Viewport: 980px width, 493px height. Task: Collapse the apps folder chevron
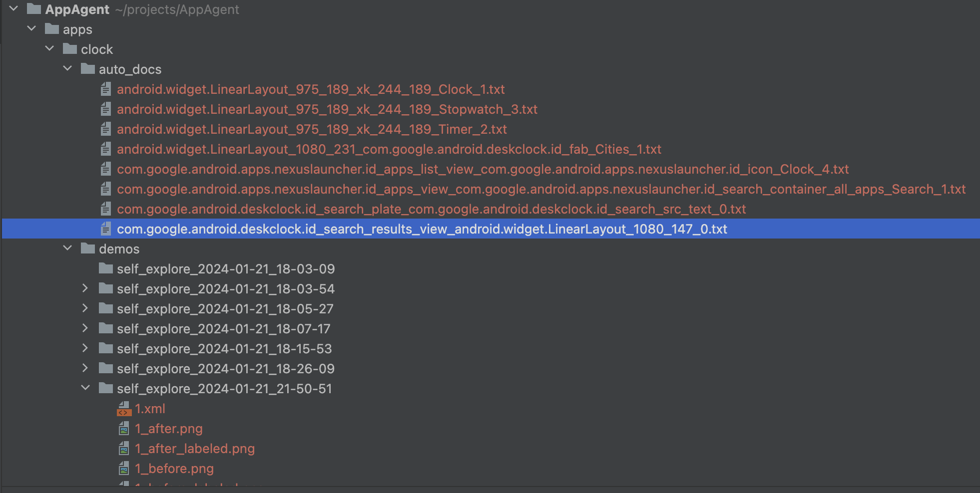tap(31, 28)
